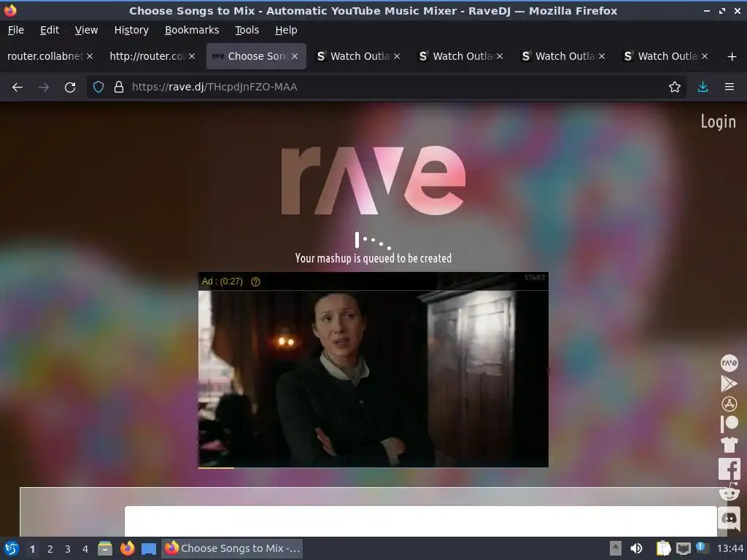Click the rave logo
747x560 pixels.
click(x=373, y=180)
